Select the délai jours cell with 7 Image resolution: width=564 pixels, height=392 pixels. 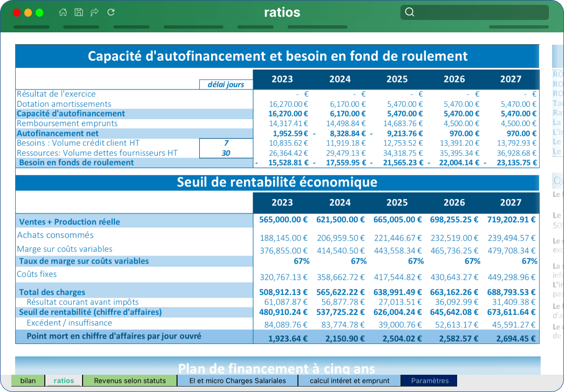click(226, 143)
